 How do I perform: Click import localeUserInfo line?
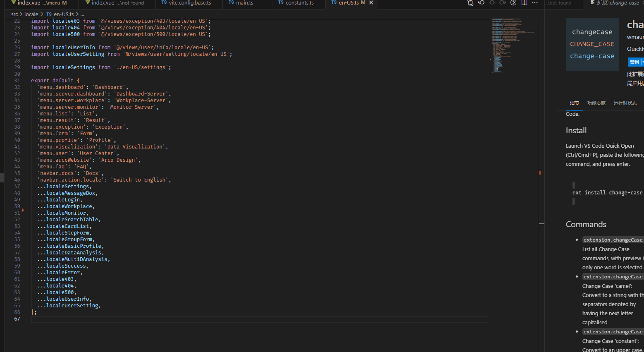(122, 48)
